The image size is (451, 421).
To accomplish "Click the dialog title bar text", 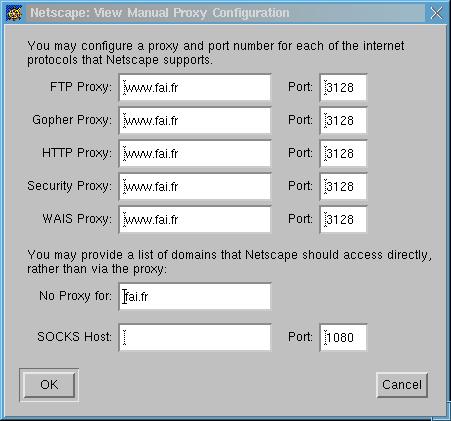I will pyautogui.click(x=160, y=13).
